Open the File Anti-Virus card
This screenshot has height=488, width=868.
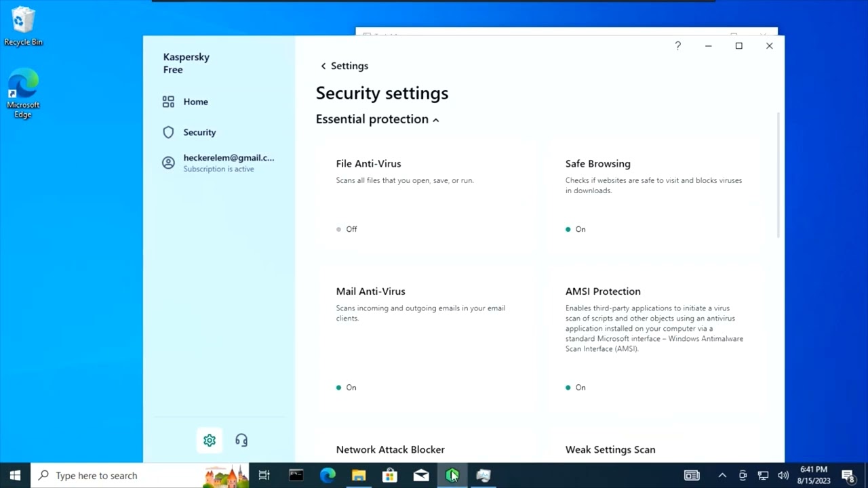(x=427, y=196)
